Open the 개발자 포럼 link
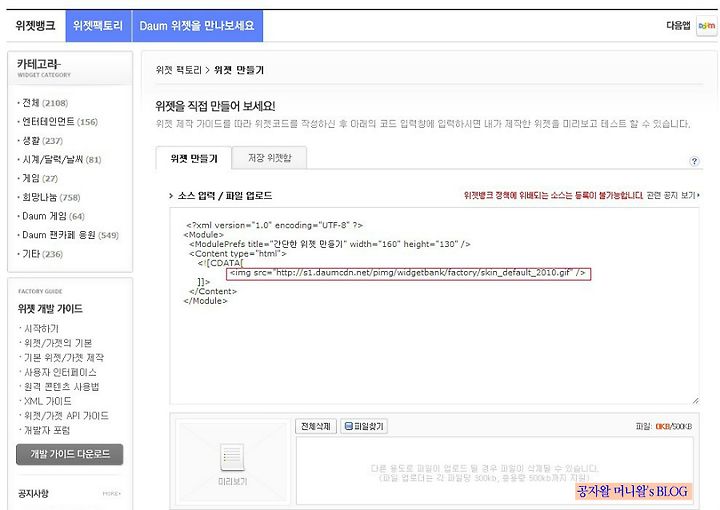The height and width of the screenshot is (510, 720). [x=47, y=430]
